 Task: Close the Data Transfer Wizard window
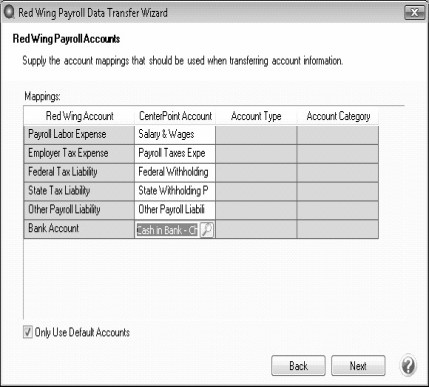point(414,13)
